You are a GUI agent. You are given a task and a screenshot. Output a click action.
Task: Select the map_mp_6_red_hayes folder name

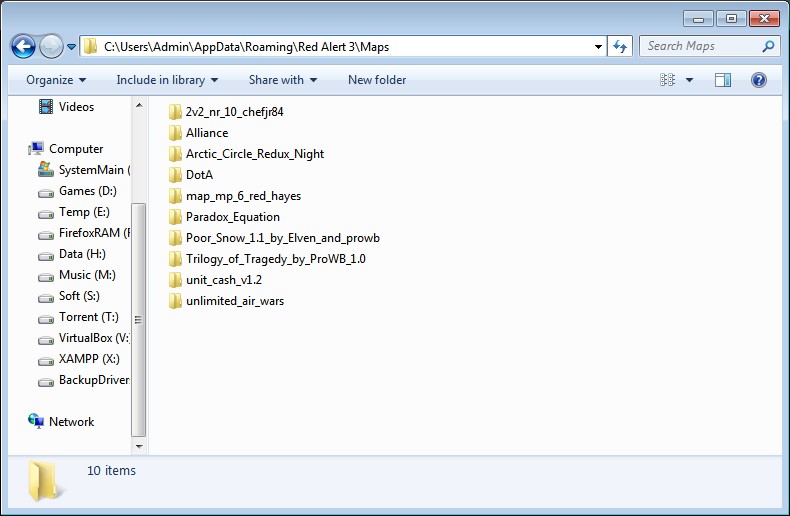[x=243, y=196]
